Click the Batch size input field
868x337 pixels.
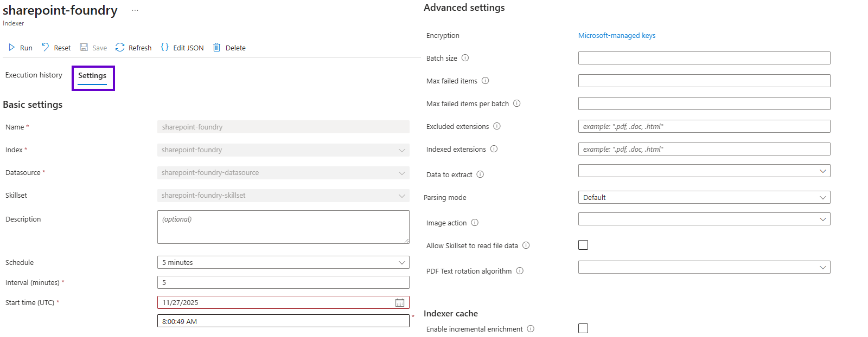tap(704, 58)
